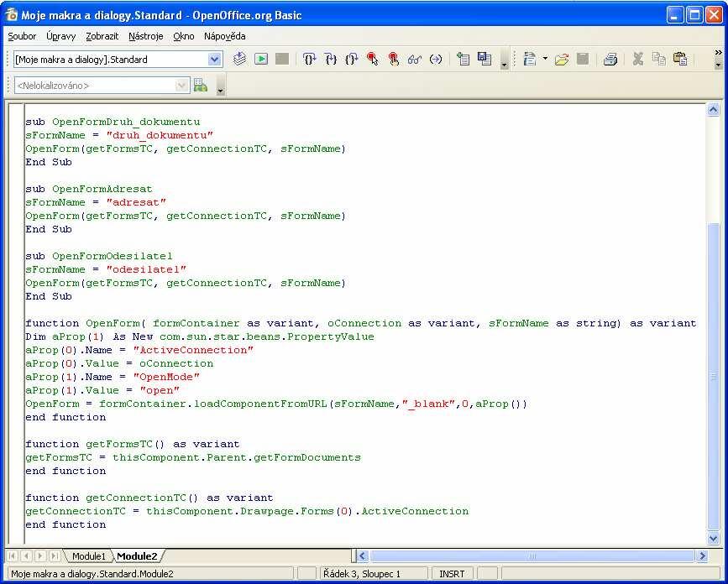The width and height of the screenshot is (728, 584).
Task: Click the line 'aProp(1).Value = "open"'
Action: 102,390
